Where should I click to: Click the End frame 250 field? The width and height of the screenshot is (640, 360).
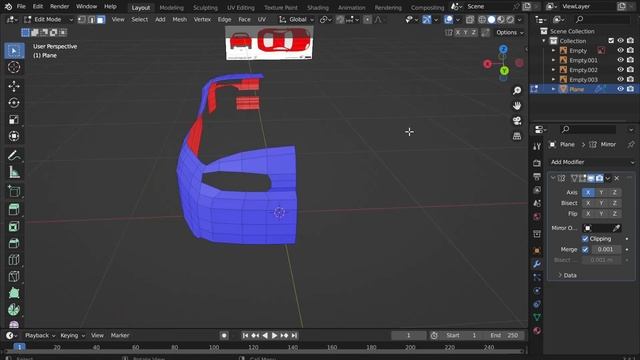coord(505,335)
